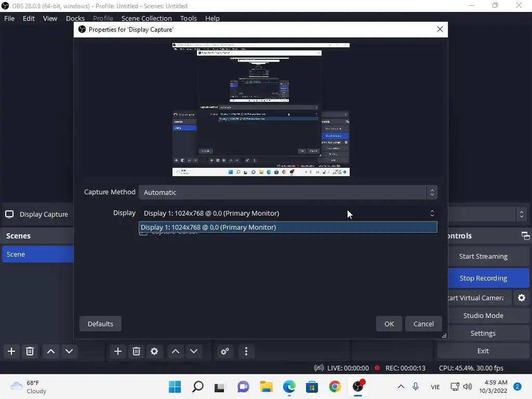Open audio mixer three-dot menu
Image resolution: width=532 pixels, height=399 pixels.
point(246,351)
